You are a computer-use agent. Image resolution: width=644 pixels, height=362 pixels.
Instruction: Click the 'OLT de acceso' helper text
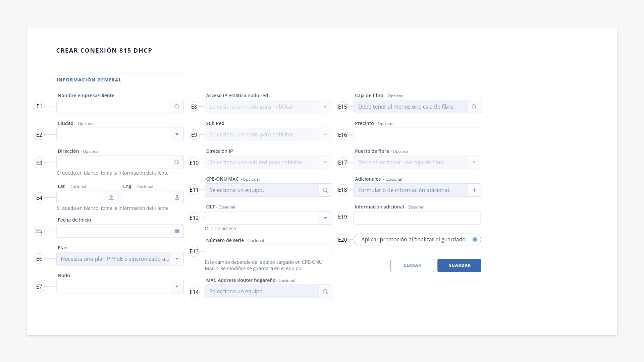[x=220, y=229]
